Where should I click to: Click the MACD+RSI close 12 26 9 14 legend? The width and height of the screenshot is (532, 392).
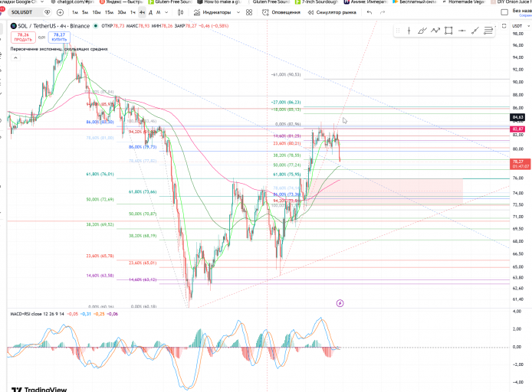tap(38, 314)
